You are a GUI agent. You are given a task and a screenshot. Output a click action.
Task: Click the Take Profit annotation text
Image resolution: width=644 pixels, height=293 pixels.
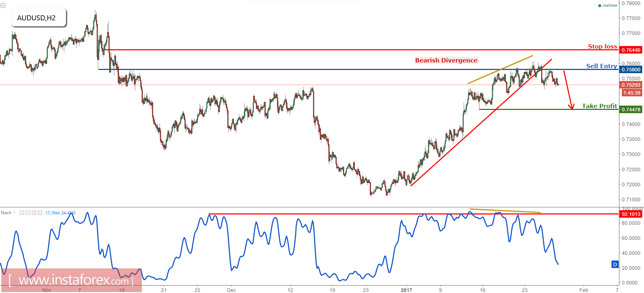coord(600,106)
